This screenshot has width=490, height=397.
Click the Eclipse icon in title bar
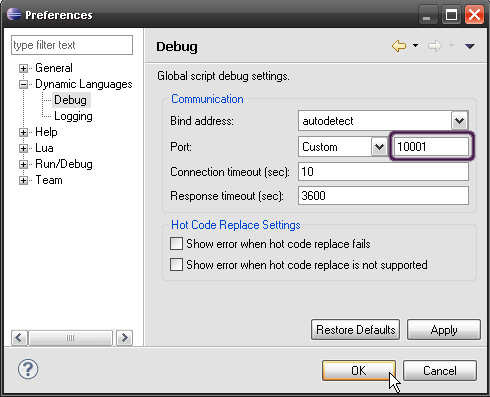point(14,14)
